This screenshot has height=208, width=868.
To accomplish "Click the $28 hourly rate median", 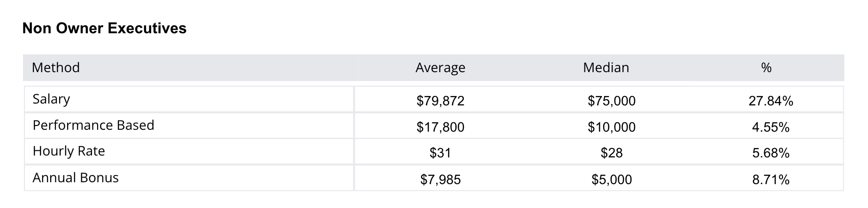I will coord(611,153).
